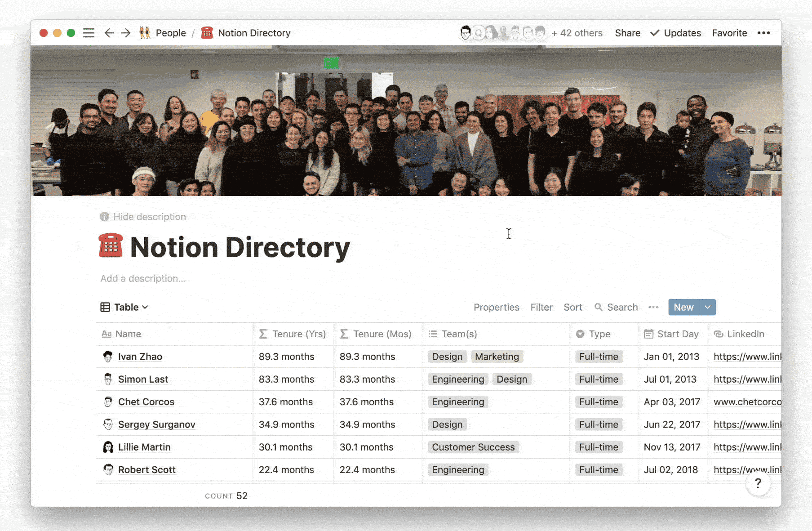812x531 pixels.
Task: Open the sidebar hamburger menu
Action: [x=89, y=33]
